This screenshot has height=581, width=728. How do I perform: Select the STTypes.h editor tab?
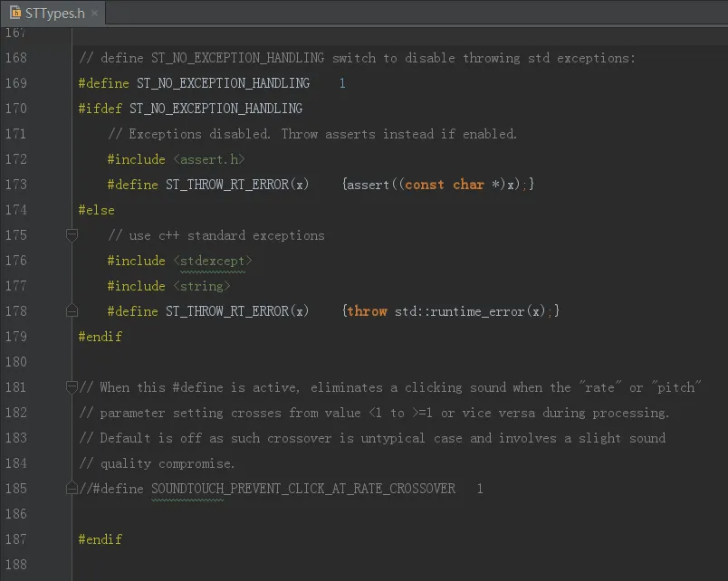coord(53,13)
